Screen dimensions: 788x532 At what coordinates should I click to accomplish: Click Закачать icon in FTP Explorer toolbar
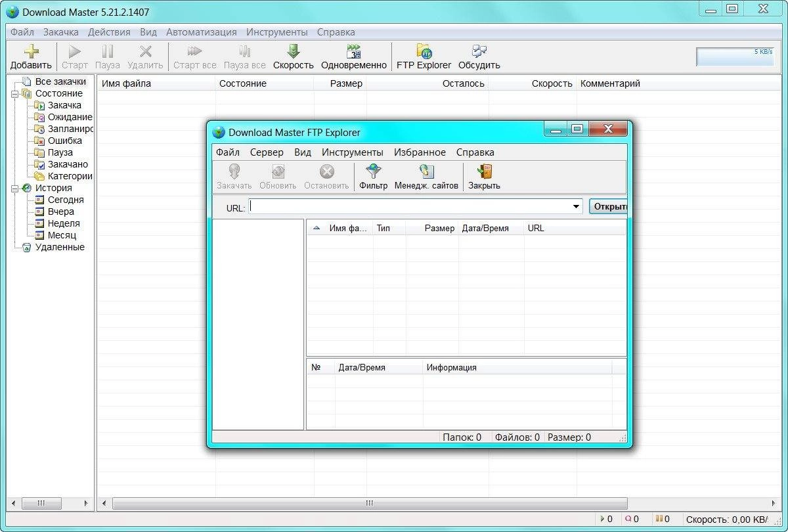[x=234, y=171]
